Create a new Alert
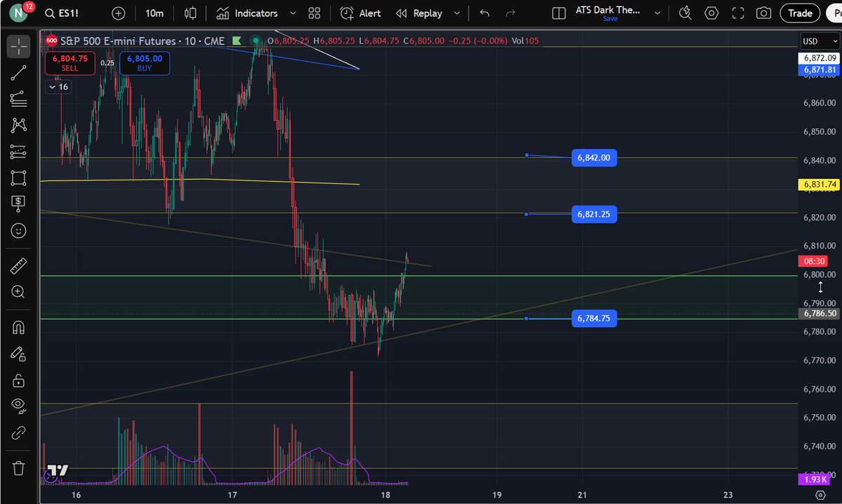This screenshot has width=842, height=504. click(360, 13)
